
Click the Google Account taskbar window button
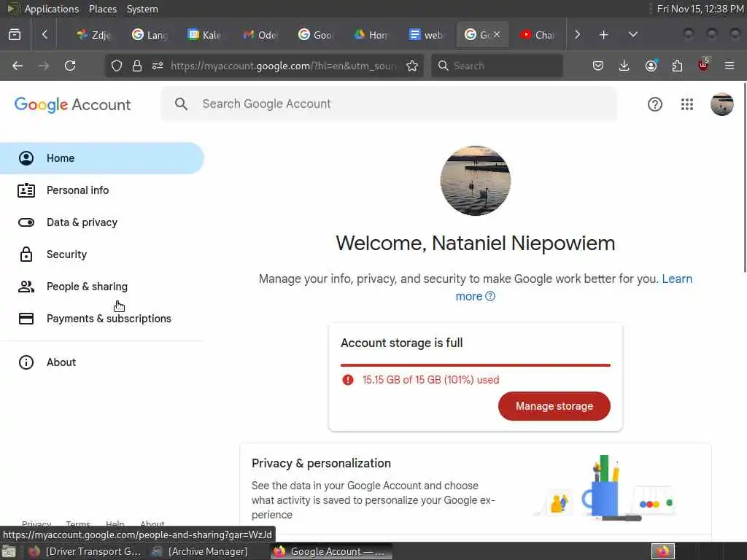click(331, 551)
